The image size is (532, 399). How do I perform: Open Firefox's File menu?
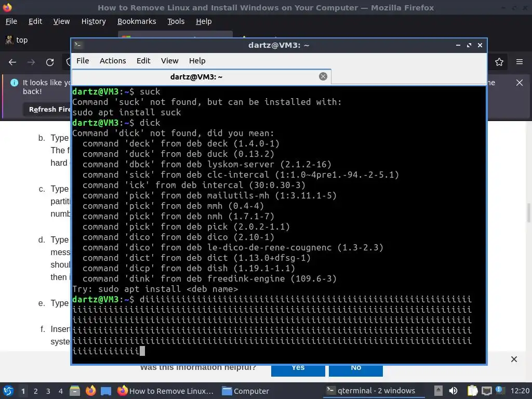click(x=11, y=21)
